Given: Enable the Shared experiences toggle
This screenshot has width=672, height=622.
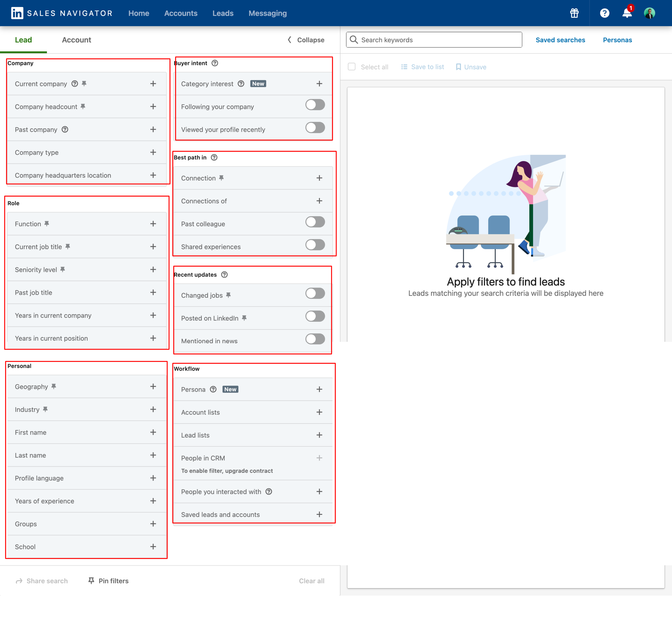Looking at the screenshot, I should click(x=315, y=245).
